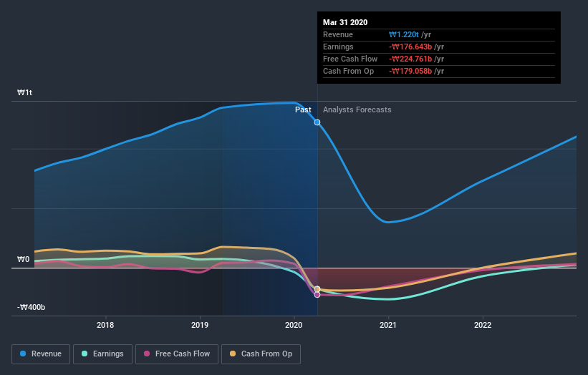Click the -₩224.761b free cash flow value
This screenshot has width=588, height=375.
click(410, 59)
